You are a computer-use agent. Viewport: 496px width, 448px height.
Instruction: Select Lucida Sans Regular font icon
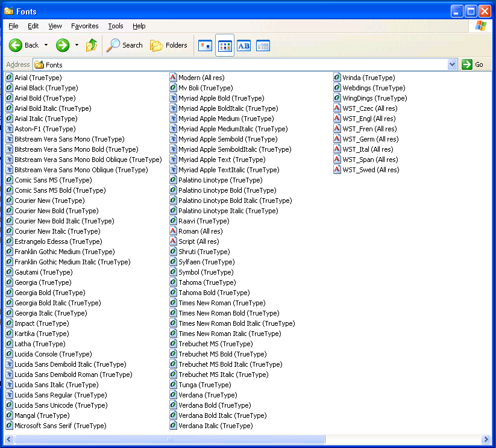(x=10, y=395)
